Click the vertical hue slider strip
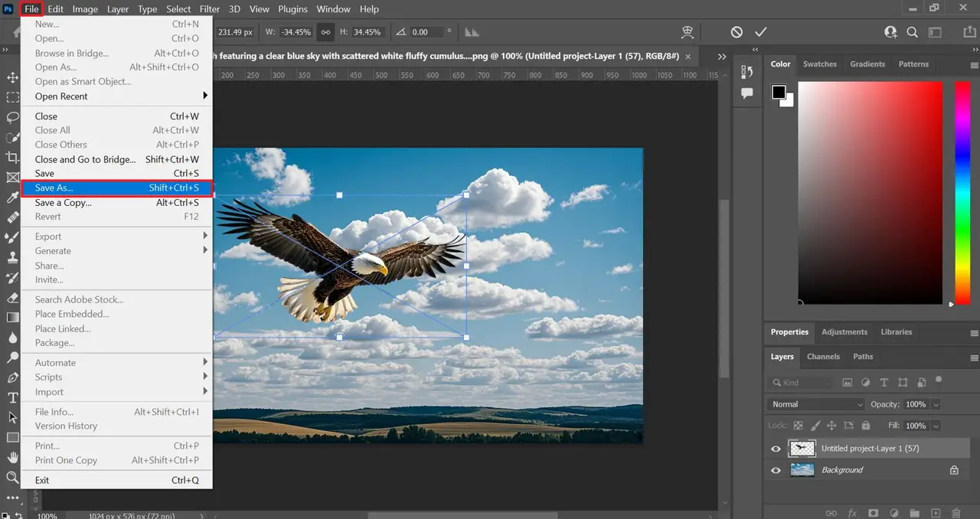Image resolution: width=980 pixels, height=519 pixels. [962, 191]
